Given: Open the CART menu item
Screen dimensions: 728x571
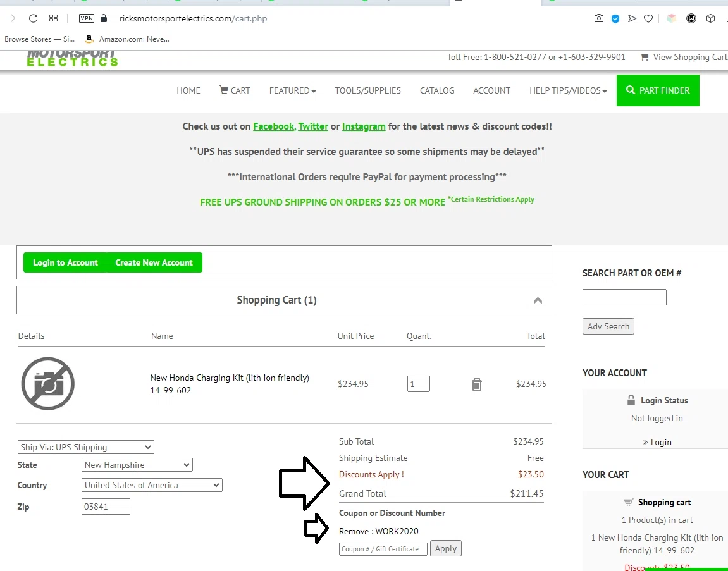Looking at the screenshot, I should (x=235, y=90).
